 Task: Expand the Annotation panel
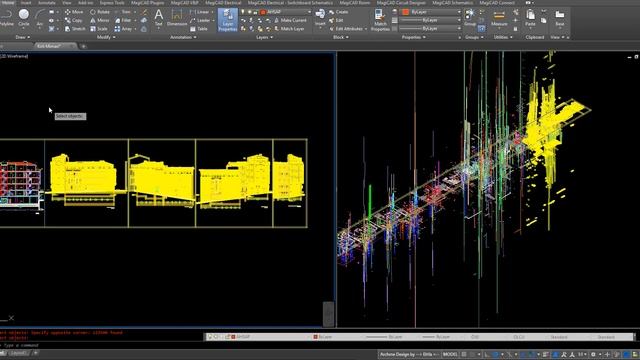pos(183,37)
